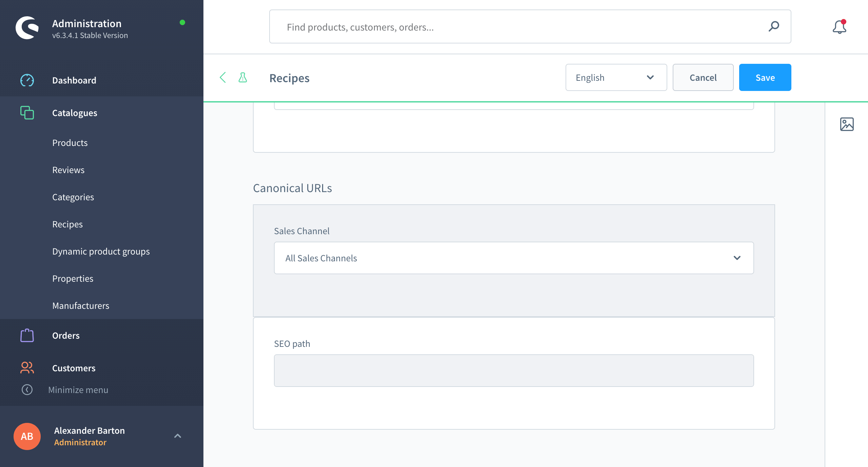Go back using the left arrow
The height and width of the screenshot is (467, 868).
tap(223, 78)
